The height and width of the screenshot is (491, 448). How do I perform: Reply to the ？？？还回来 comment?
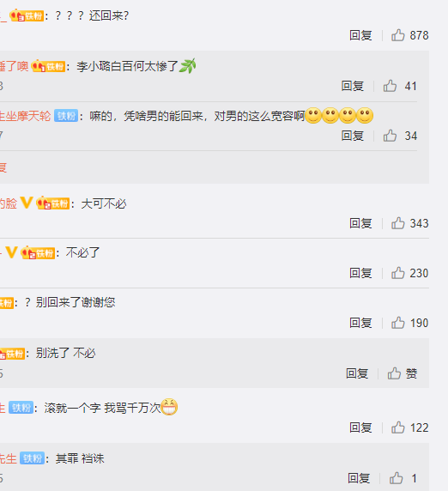click(x=360, y=35)
